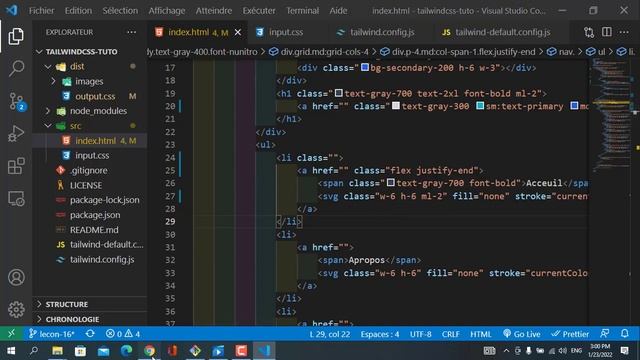Open the Sélection menu
This screenshot has width=640, height=360.
120,11
